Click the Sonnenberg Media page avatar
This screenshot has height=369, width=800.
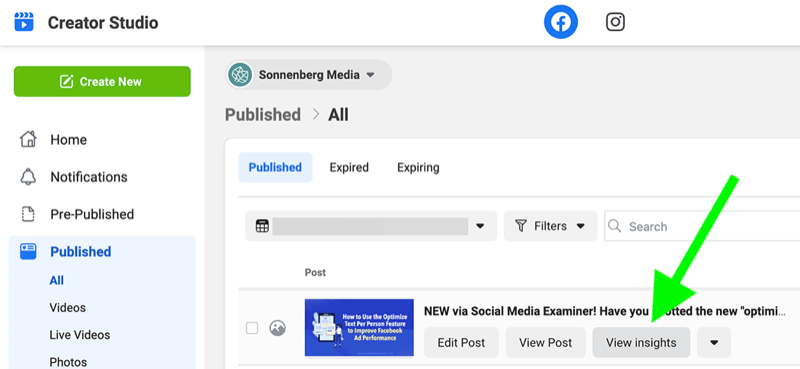240,75
